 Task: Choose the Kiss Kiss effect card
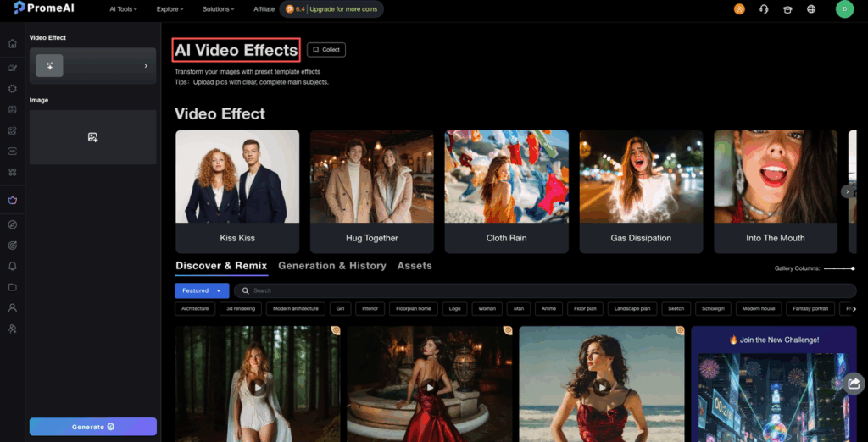point(237,191)
